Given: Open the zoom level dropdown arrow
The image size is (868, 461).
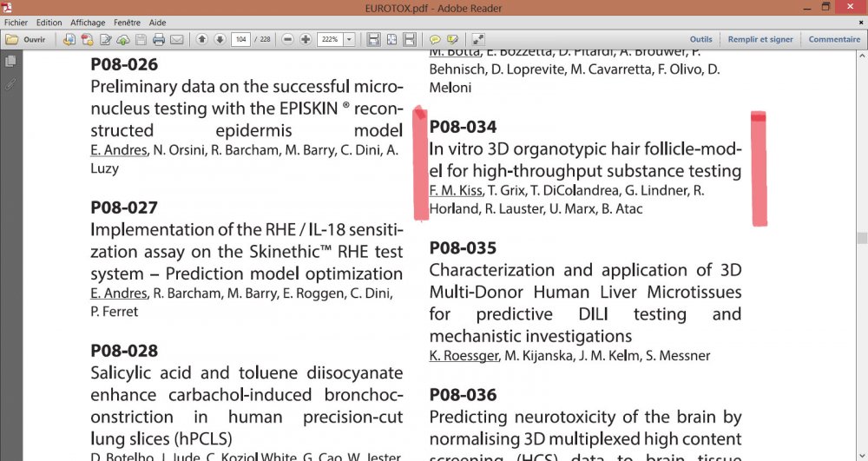Looking at the screenshot, I should point(349,39).
